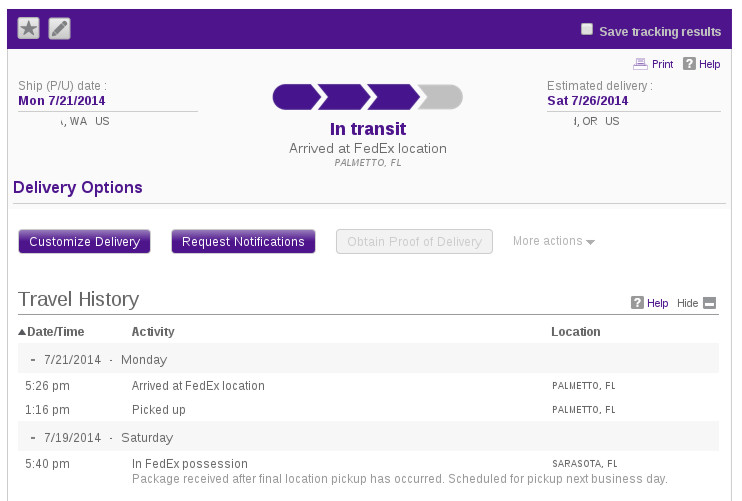
Task: Enable Save tracking results checkbox
Action: (x=587, y=29)
